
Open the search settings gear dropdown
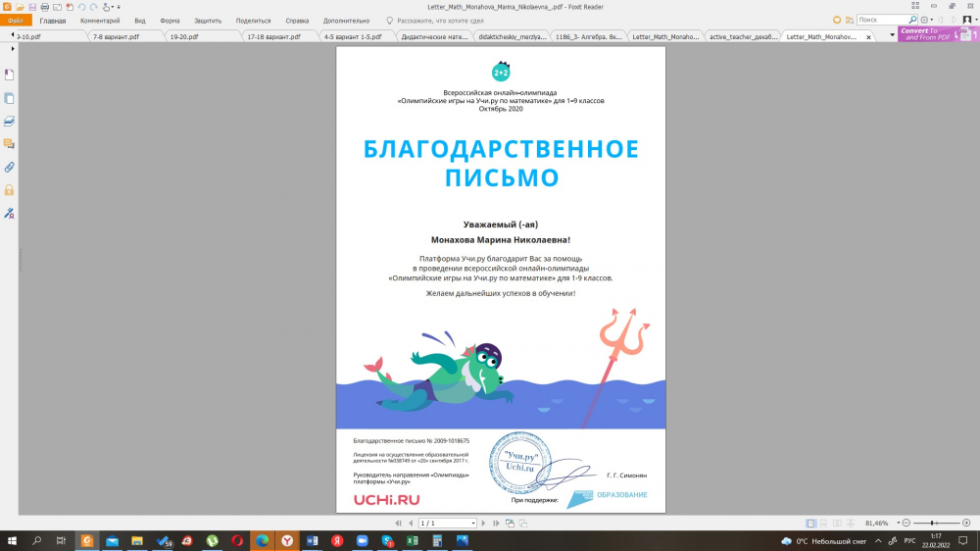pos(926,20)
